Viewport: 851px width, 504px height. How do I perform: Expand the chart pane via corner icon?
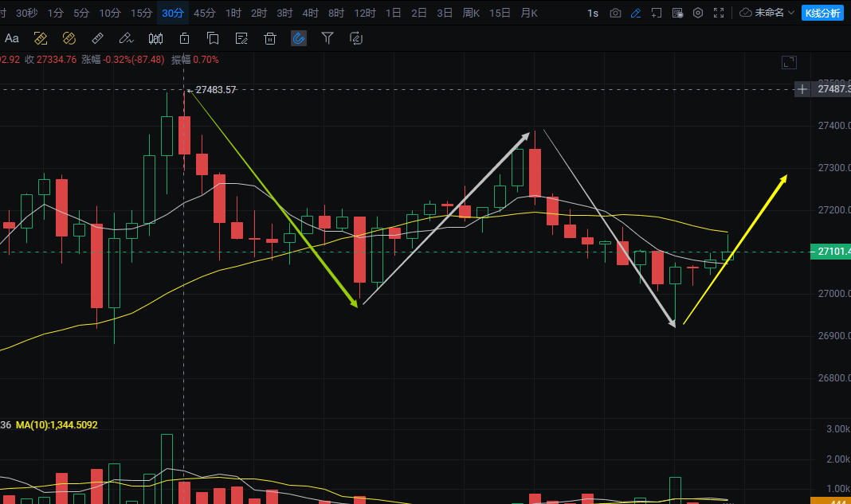(789, 63)
